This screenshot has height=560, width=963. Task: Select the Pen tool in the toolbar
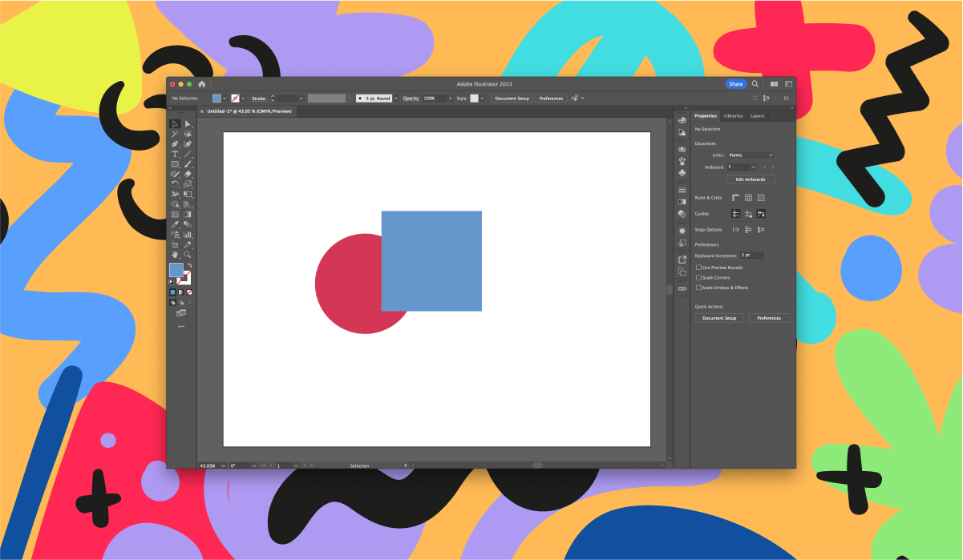click(x=175, y=144)
